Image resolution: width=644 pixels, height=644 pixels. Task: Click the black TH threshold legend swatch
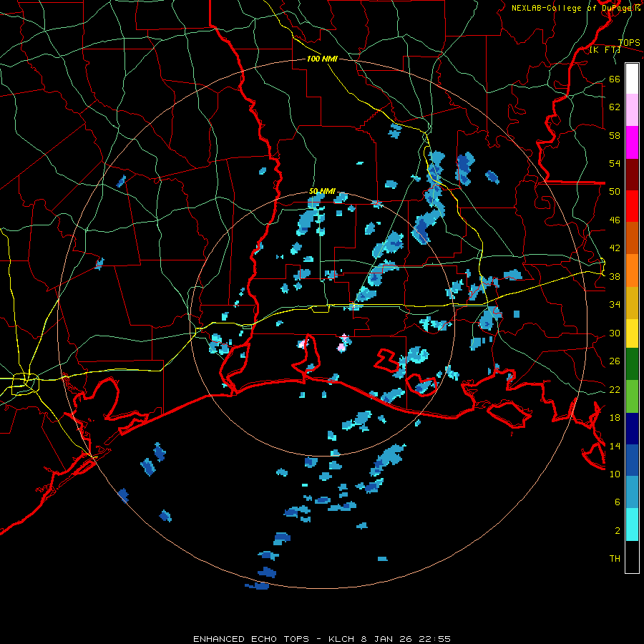tap(632, 557)
